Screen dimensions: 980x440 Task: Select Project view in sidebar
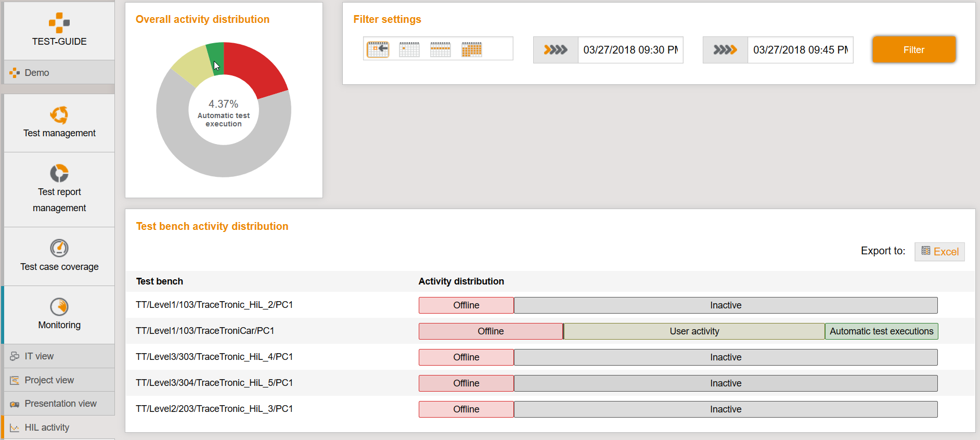coord(59,380)
